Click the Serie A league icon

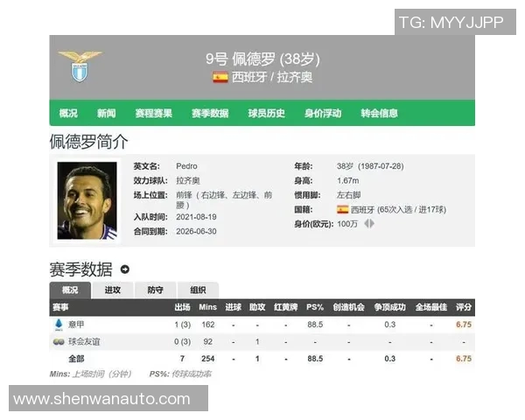click(x=59, y=325)
